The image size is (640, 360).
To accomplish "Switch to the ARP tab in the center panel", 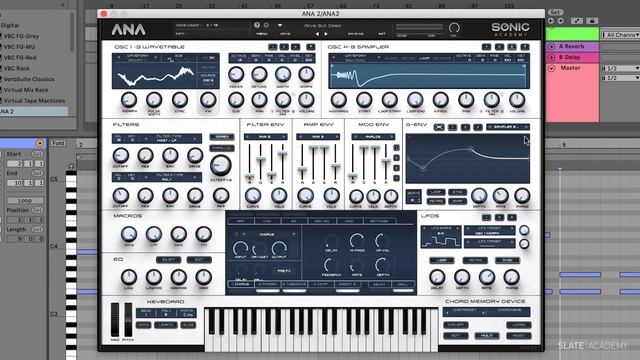I will tap(241, 221).
